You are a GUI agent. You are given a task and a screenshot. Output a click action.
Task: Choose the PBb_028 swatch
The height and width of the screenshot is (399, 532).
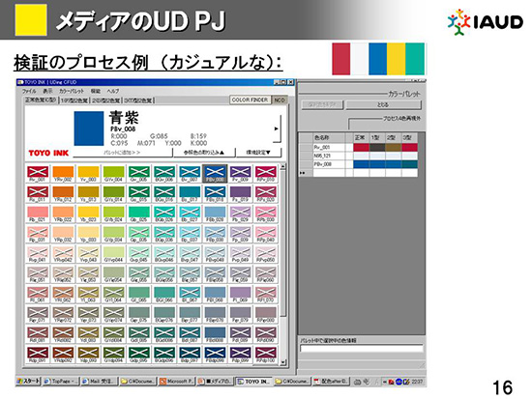[x=215, y=214]
